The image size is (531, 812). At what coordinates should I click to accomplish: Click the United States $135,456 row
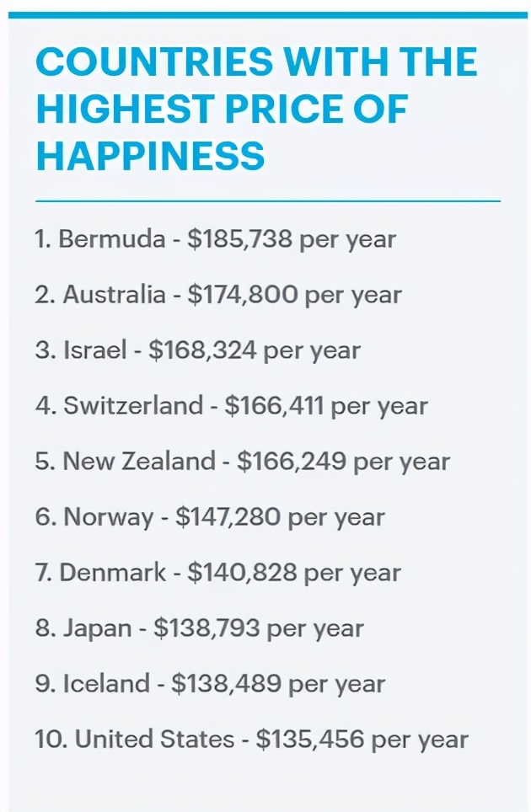(252, 740)
